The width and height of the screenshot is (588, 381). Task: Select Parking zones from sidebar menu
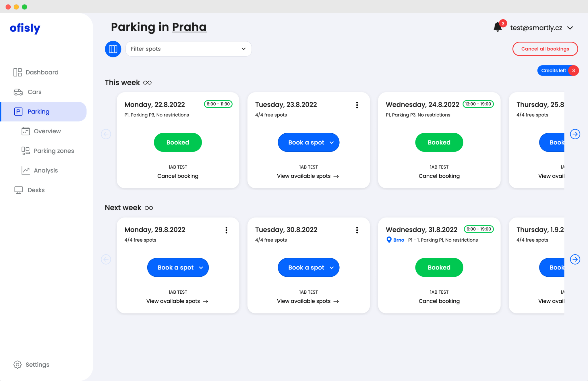[54, 151]
